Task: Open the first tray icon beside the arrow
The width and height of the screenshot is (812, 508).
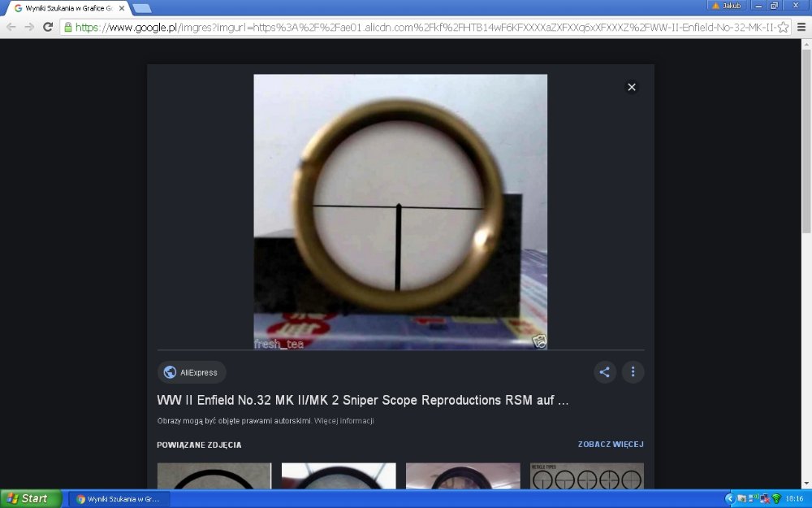Action: coord(741,499)
